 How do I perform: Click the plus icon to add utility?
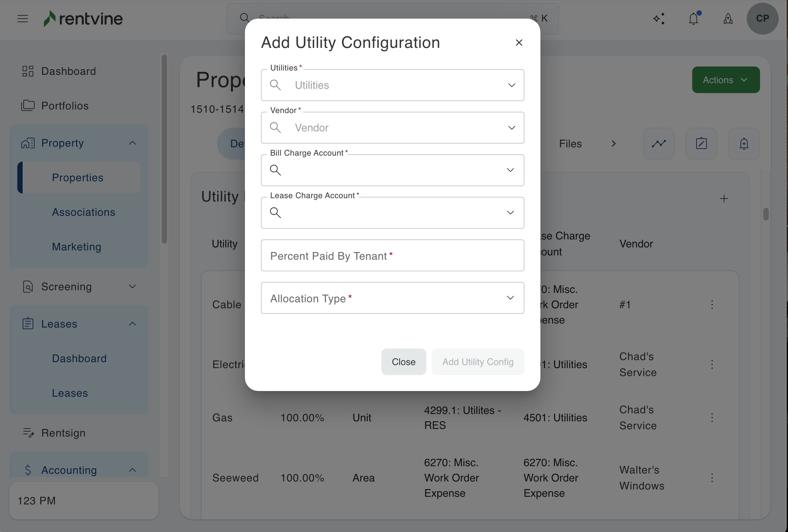[x=724, y=199]
